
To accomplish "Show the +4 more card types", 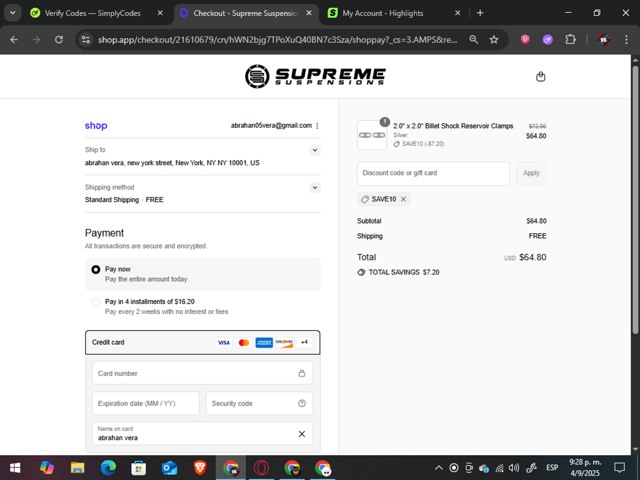I will coord(304,342).
